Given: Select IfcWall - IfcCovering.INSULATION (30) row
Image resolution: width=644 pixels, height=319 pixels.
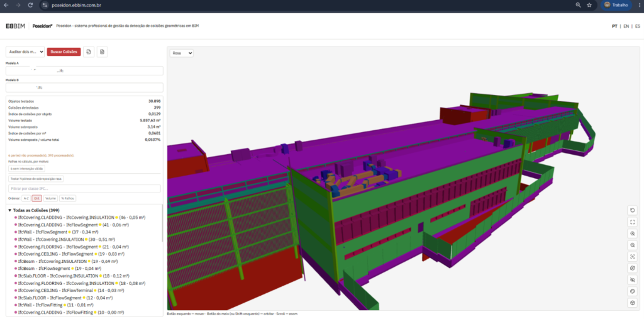Looking at the screenshot, I should coord(65,239).
